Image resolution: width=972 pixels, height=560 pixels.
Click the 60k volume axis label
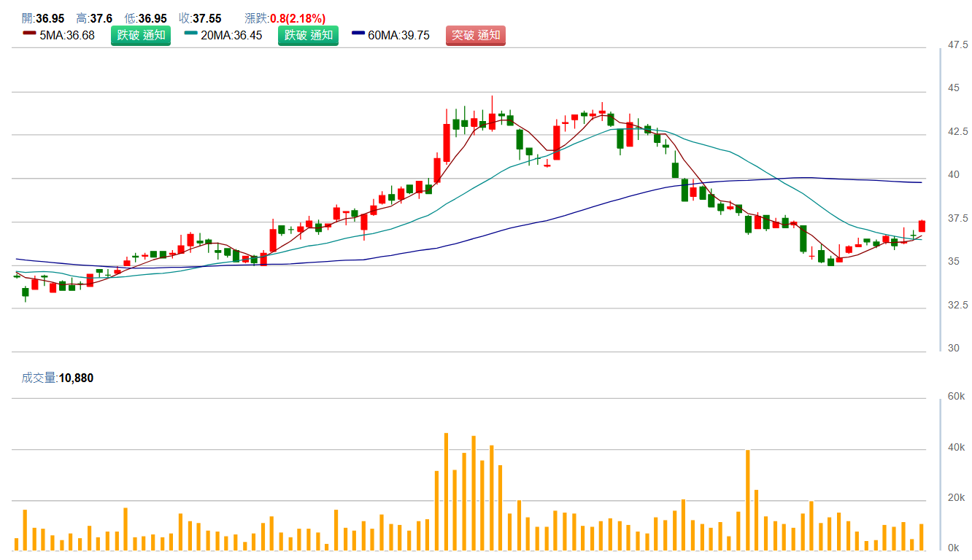pyautogui.click(x=955, y=396)
